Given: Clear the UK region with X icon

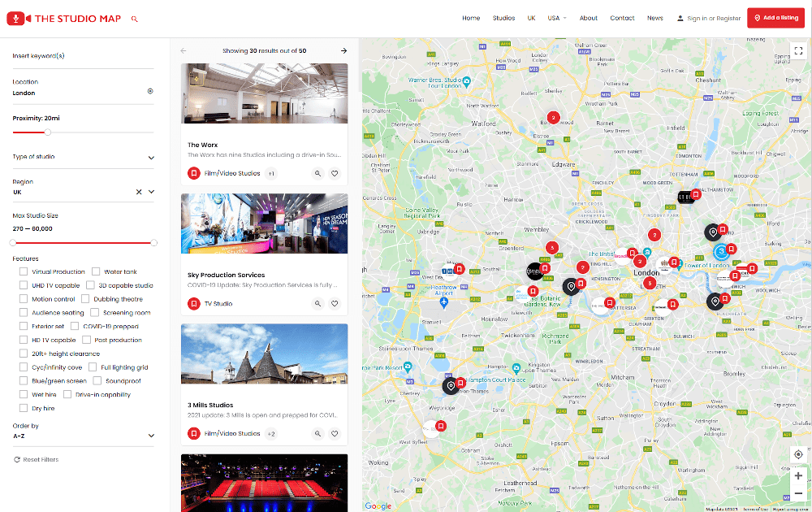Looking at the screenshot, I should [139, 192].
